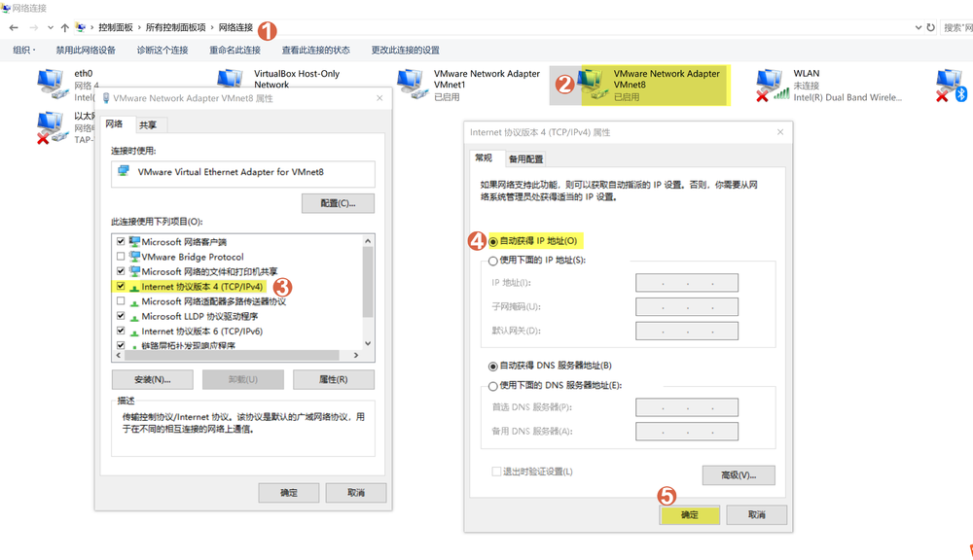Click the protocol list scroll-down arrow
The width and height of the screenshot is (973, 560).
point(368,343)
